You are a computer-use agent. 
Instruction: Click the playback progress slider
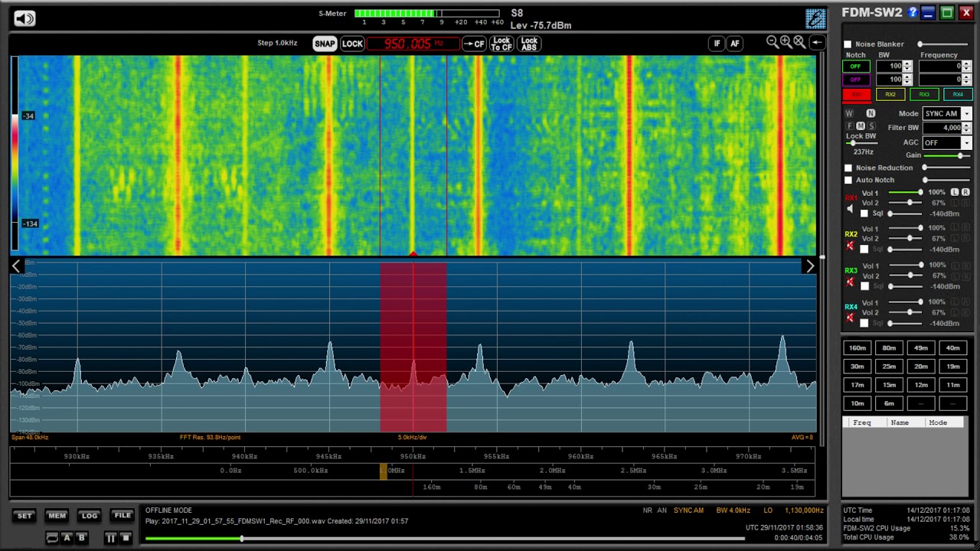coord(444,539)
